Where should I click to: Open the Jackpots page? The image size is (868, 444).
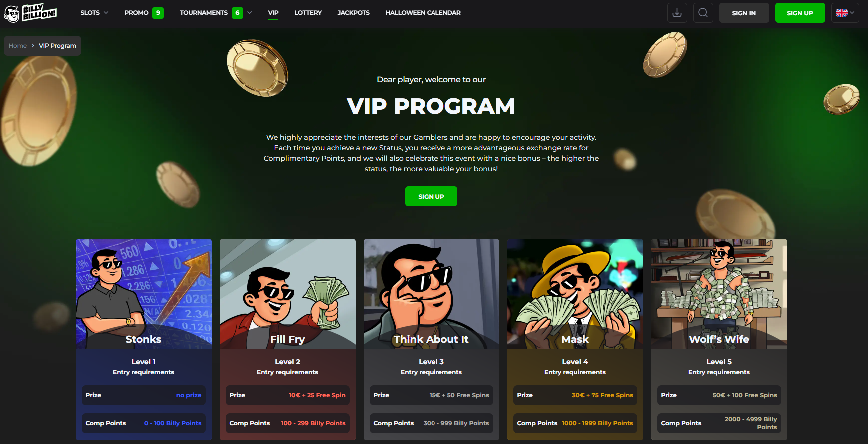(353, 13)
